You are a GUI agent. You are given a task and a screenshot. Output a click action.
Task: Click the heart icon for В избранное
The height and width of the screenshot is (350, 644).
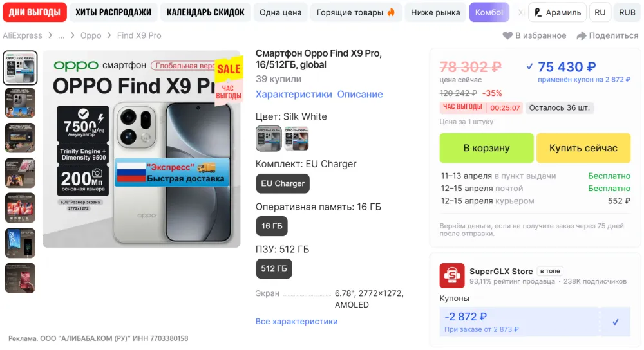pos(507,35)
